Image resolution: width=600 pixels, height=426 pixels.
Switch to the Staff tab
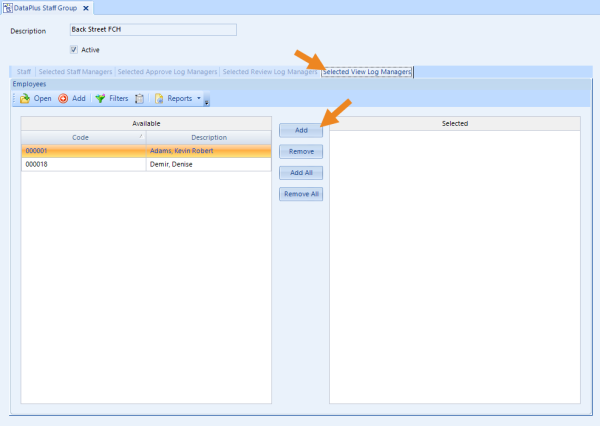click(x=23, y=72)
